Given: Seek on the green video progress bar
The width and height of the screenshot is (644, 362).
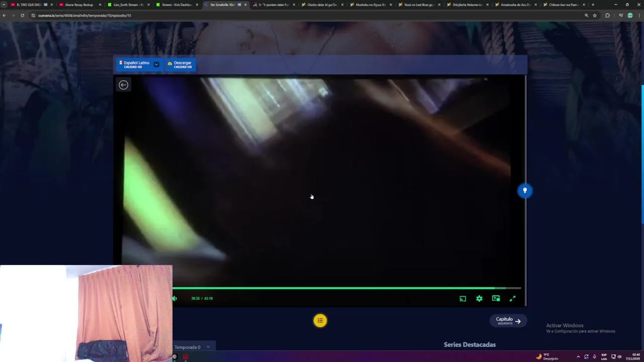Looking at the screenshot, I should click(x=347, y=288).
